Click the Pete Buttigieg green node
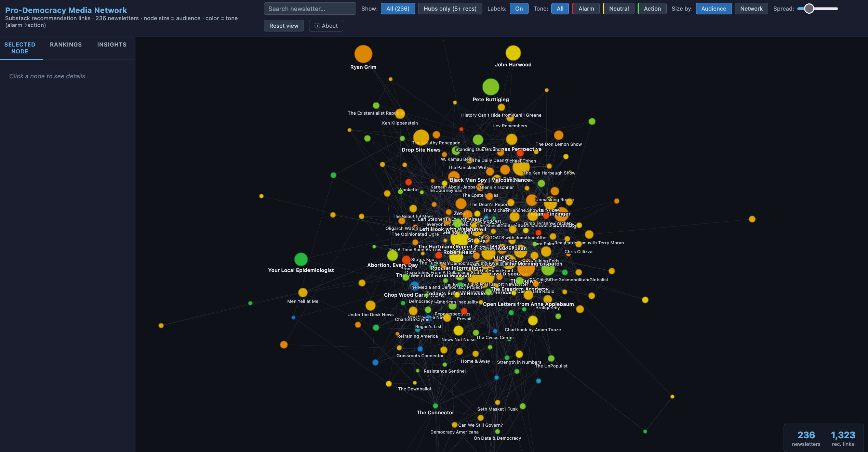Screen dimensions: 868x452 pyautogui.click(x=491, y=87)
